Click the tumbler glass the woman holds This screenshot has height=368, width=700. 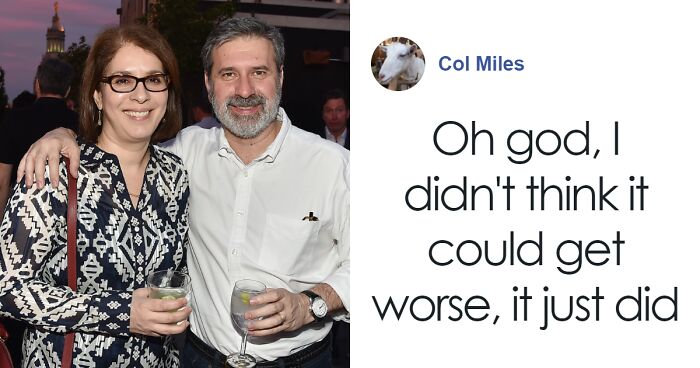(x=168, y=288)
